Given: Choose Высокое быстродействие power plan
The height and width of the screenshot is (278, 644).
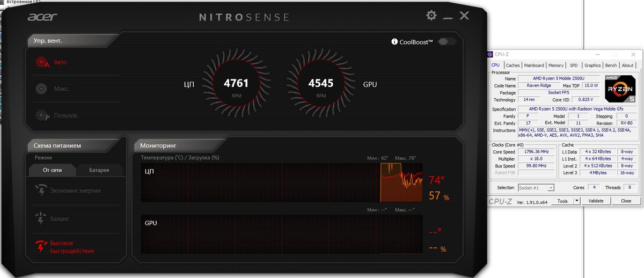Looking at the screenshot, I should 72,247.
